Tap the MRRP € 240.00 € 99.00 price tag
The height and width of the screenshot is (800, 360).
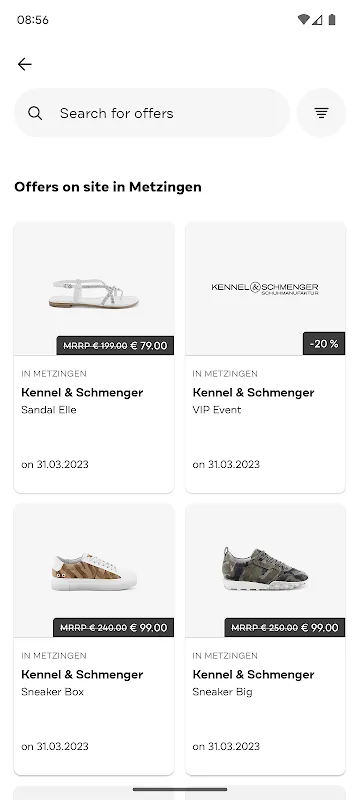tap(114, 628)
